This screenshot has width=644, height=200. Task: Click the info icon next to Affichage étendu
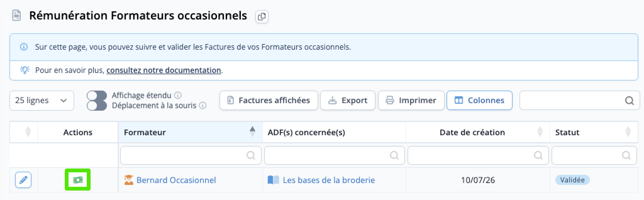[178, 95]
